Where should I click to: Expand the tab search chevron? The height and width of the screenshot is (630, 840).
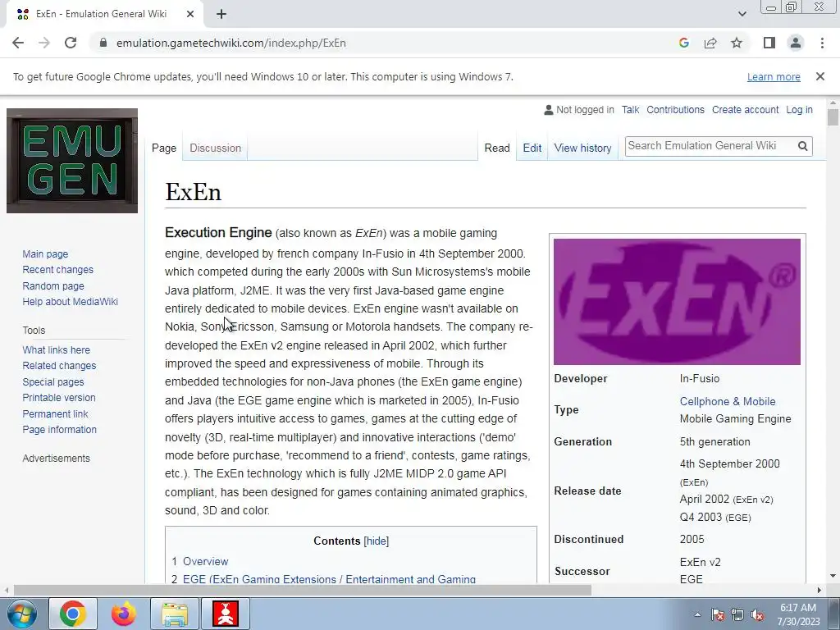[742, 14]
